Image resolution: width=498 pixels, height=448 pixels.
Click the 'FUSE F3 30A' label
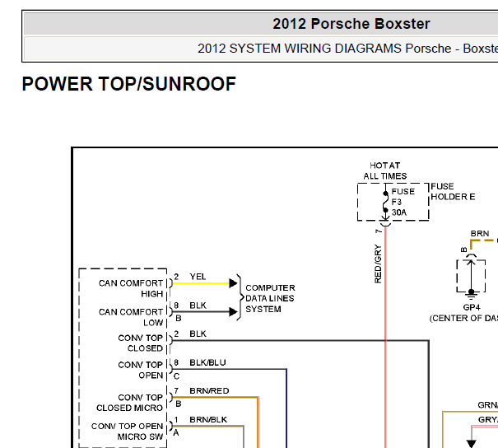coord(403,202)
